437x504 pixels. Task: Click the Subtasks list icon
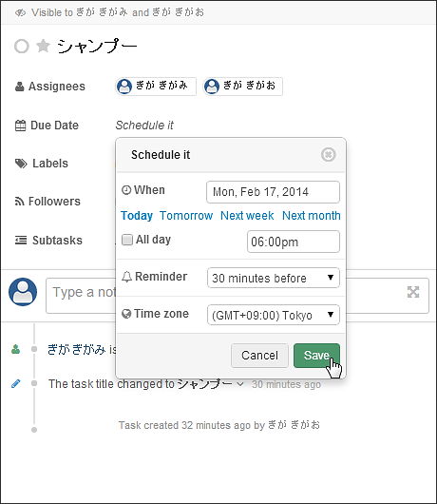coord(21,240)
